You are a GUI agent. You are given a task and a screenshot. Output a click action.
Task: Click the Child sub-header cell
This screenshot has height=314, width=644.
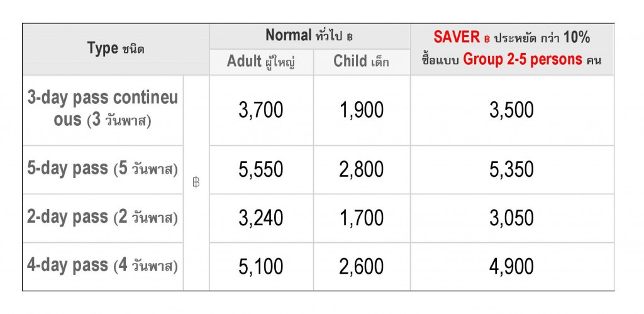pyautogui.click(x=362, y=62)
